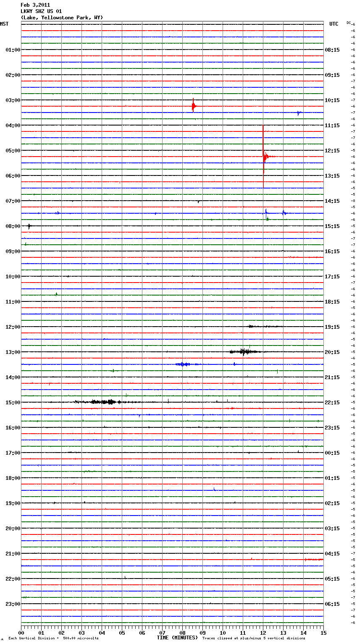Viewport: 357px width, 644px height.
Task: Select the 23:00 MST time label
Action: pyautogui.click(x=13, y=604)
